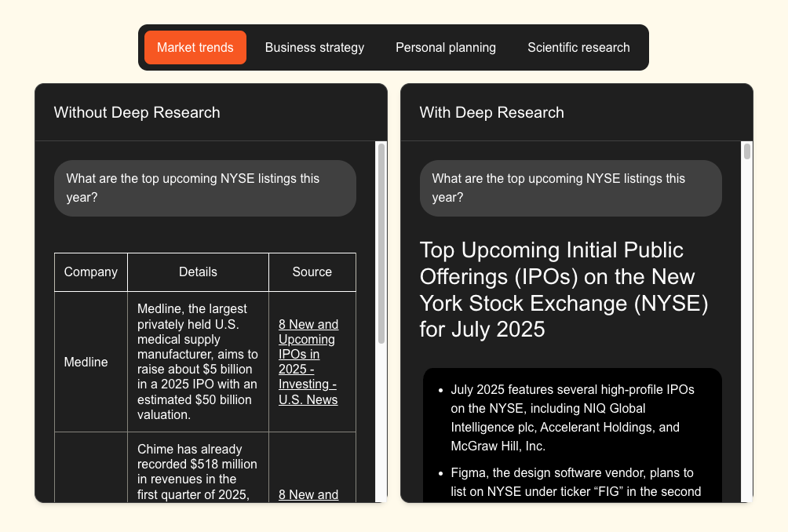
Task: Click the Without Deep Research scrollbar thumb
Action: tap(381, 243)
